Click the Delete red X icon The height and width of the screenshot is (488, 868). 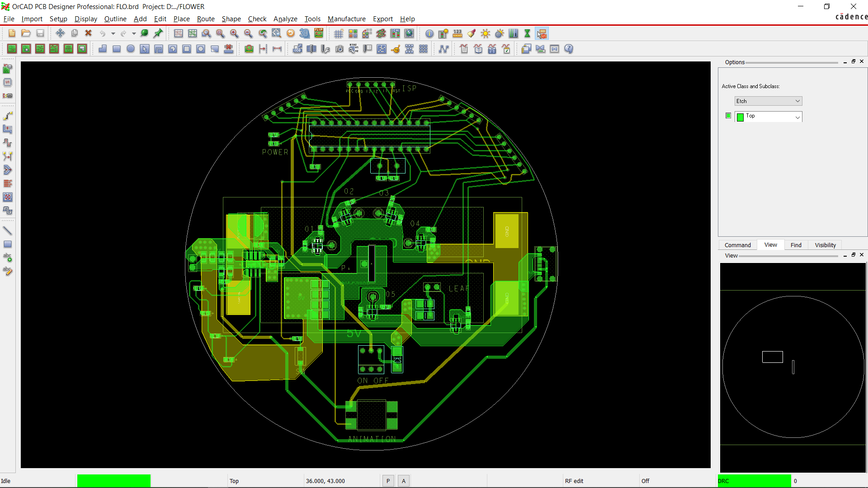pyautogui.click(x=89, y=33)
